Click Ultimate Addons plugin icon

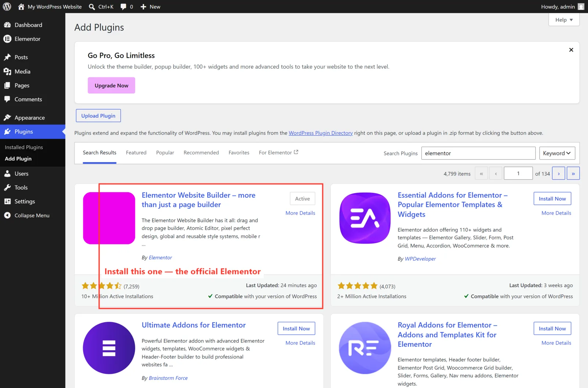click(109, 348)
